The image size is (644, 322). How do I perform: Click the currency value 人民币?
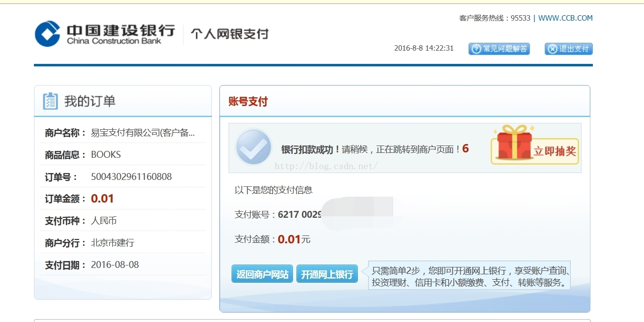pos(104,221)
